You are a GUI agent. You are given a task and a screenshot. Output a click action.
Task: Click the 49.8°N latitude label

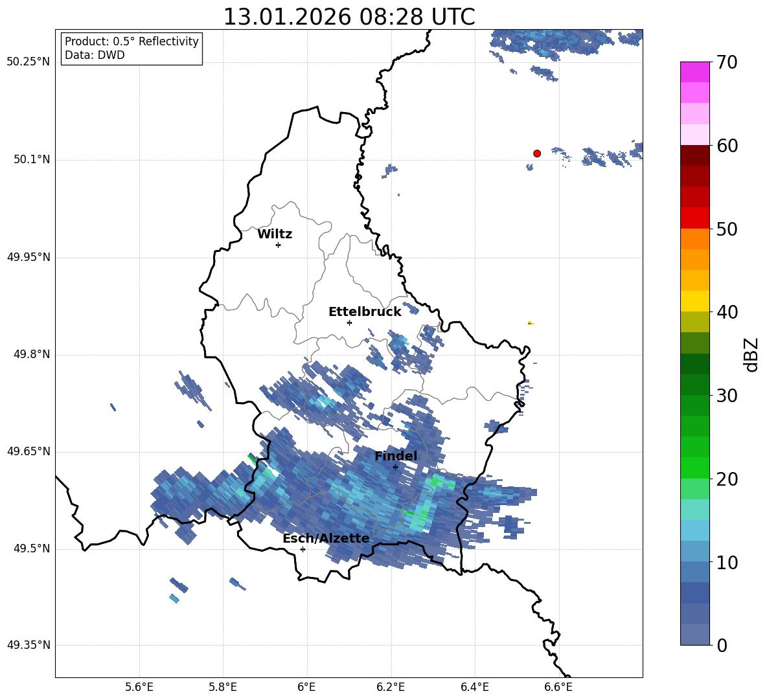pyautogui.click(x=31, y=354)
